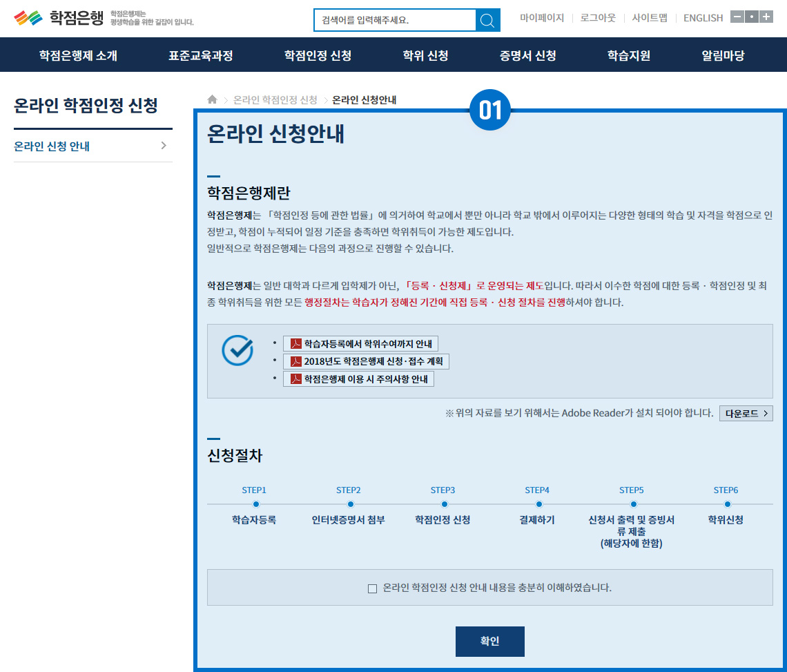Open the 학습자등록에서 학위수여까지 안내 PDF
This screenshot has height=672, width=787.
click(360, 344)
